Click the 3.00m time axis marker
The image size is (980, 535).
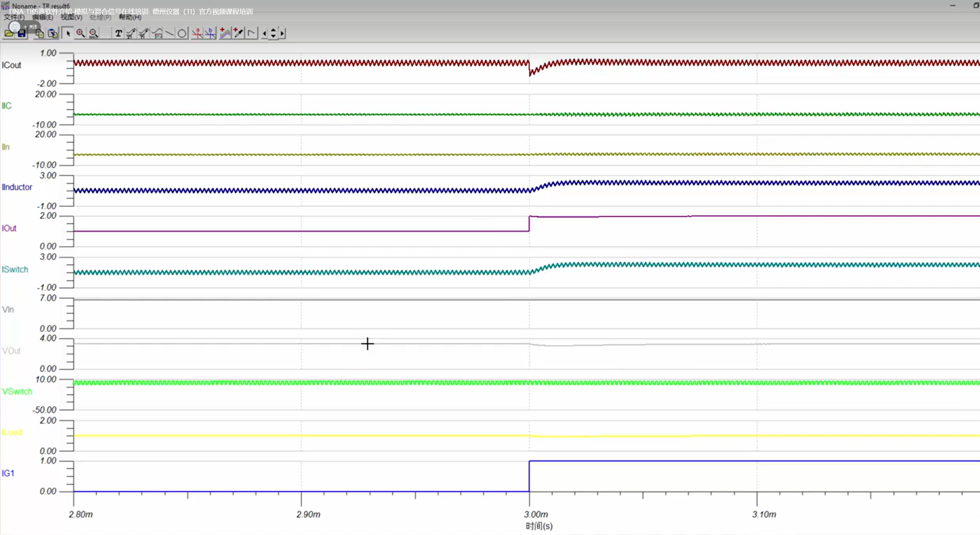coord(536,514)
